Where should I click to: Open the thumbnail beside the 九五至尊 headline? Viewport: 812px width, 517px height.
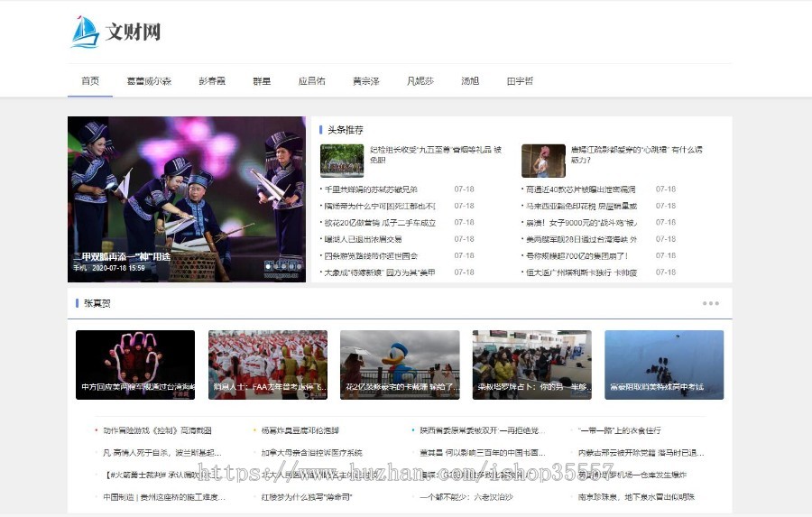(x=342, y=161)
